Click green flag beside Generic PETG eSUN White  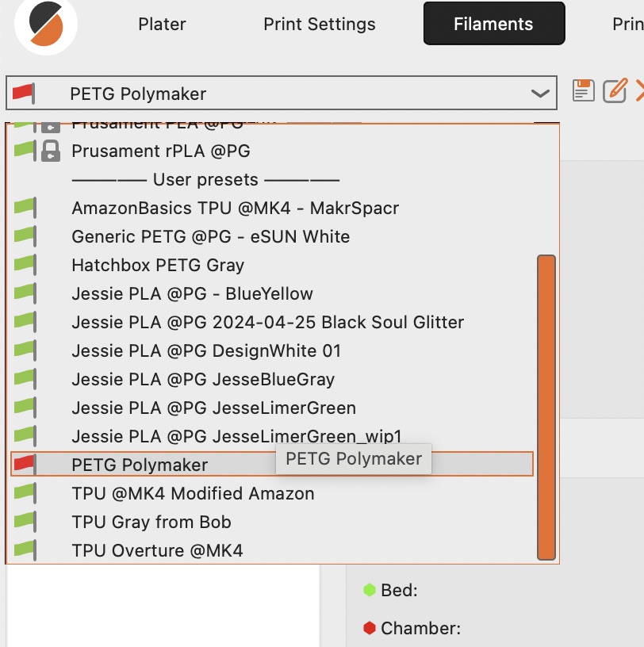pos(25,236)
